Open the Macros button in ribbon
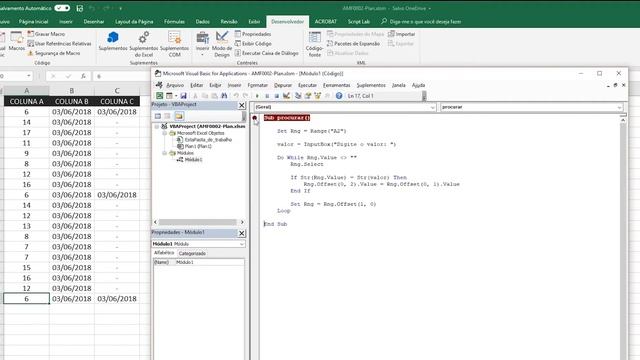Image resolution: width=640 pixels, height=360 pixels. tap(17, 41)
